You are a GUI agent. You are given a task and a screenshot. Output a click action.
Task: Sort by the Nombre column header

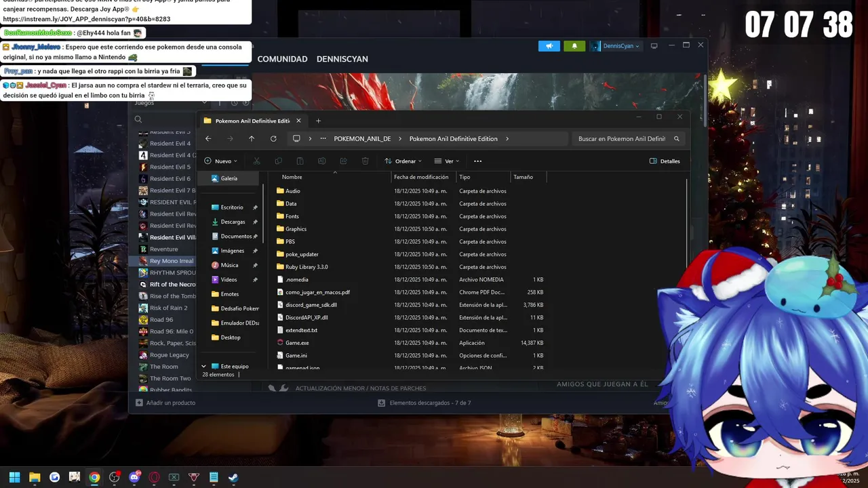click(292, 177)
